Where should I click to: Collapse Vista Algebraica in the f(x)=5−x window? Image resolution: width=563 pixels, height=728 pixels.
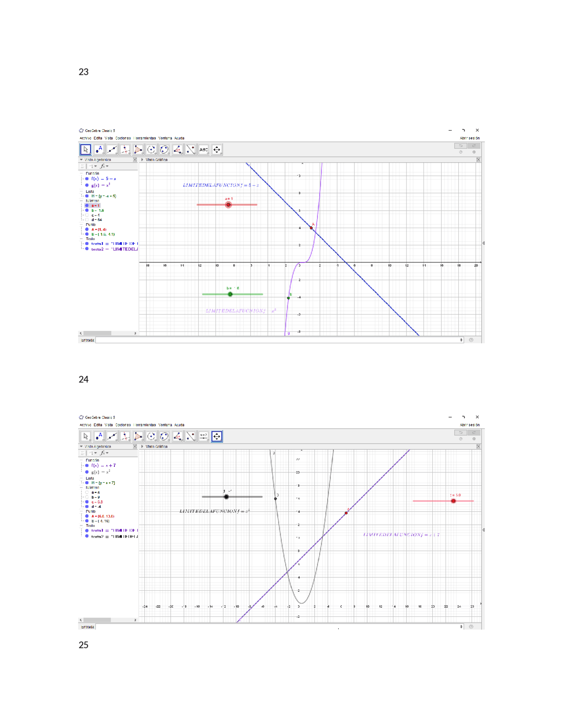(81, 160)
